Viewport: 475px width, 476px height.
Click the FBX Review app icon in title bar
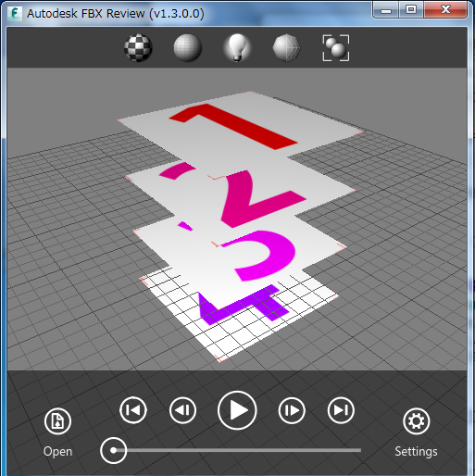tap(15, 14)
